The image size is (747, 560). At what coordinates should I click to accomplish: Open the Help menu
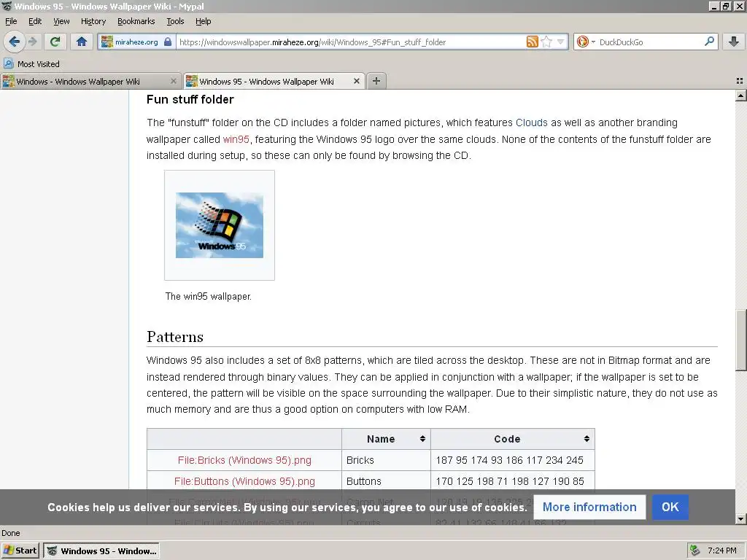(x=203, y=21)
